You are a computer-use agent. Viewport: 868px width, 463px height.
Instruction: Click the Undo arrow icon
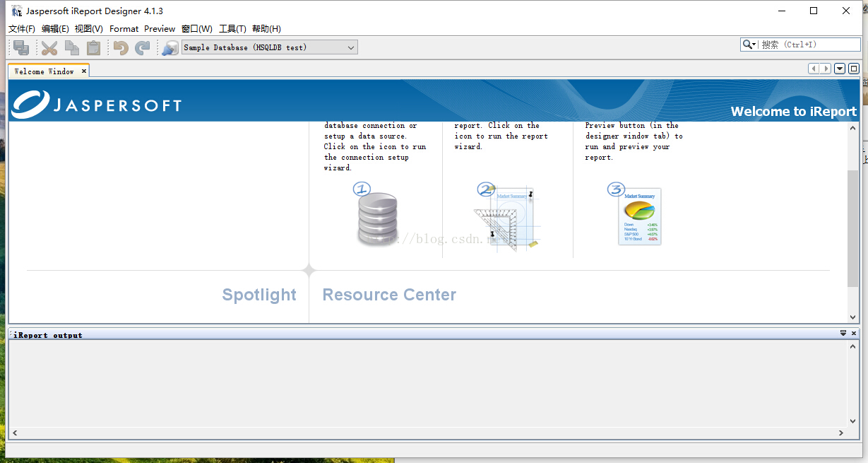pyautogui.click(x=121, y=47)
